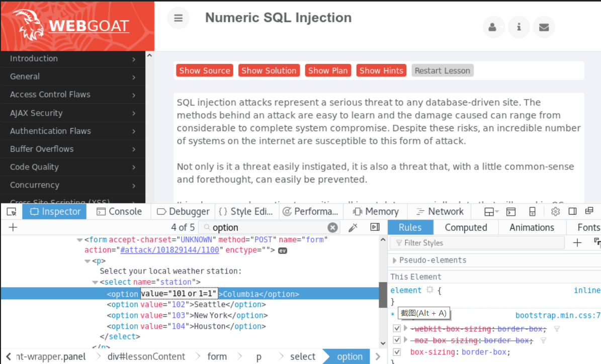The image size is (601, 364).
Task: Click the Filter Styles input field
Action: [x=477, y=242]
